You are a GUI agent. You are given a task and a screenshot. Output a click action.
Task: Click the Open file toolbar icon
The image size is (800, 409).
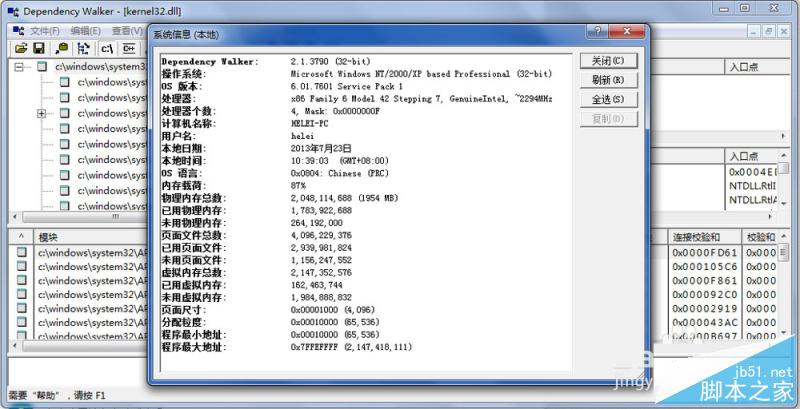(21, 48)
